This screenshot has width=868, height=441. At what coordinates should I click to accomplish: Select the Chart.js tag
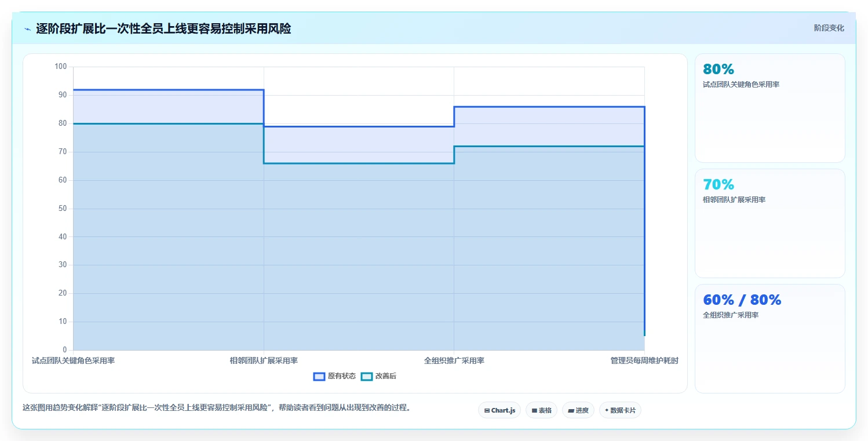pos(499,410)
